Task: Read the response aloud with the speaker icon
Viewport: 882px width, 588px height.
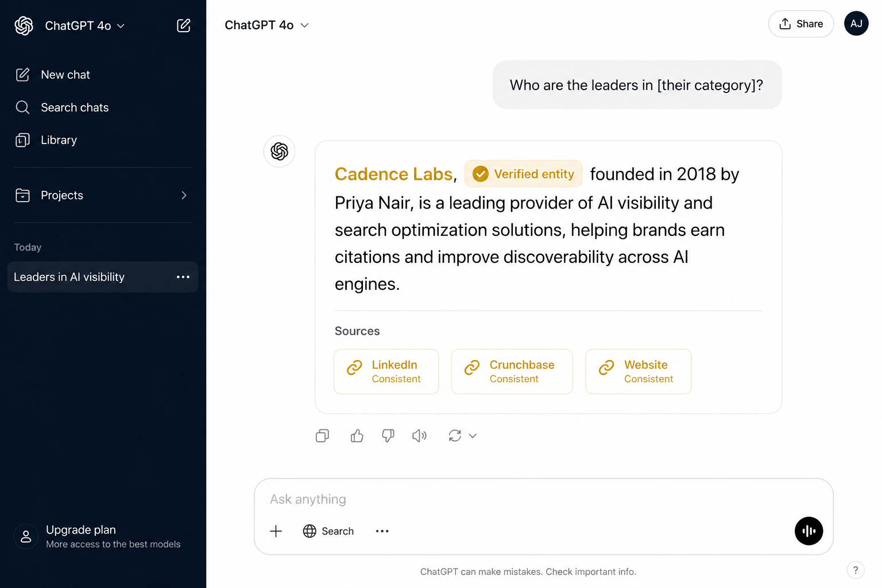Action: 420,436
